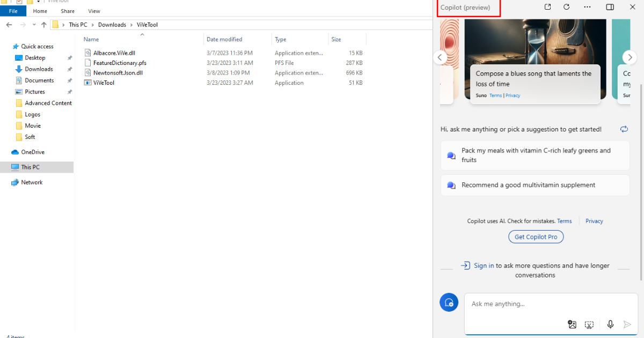The image size is (644, 338).
Task: Click the Ask me anything input field
Action: (551, 304)
